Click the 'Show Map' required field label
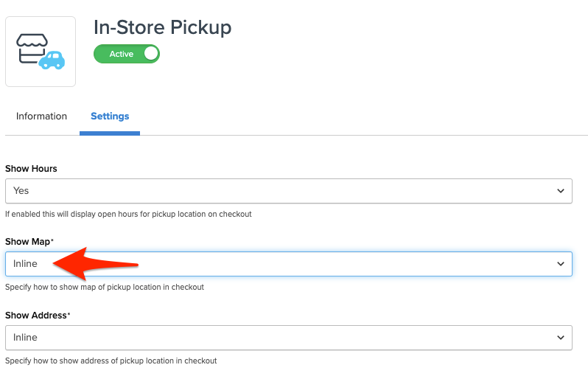Viewport: 588px width, 376px height. click(x=29, y=242)
